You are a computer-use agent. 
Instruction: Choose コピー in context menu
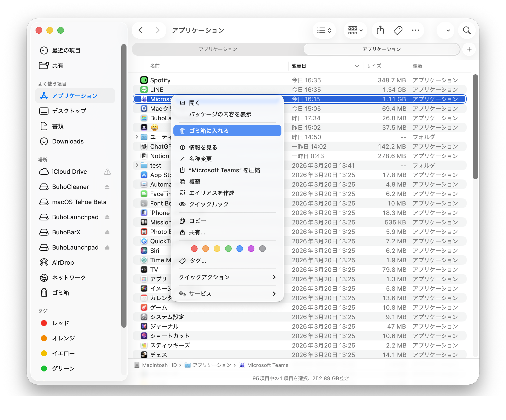[227, 221]
